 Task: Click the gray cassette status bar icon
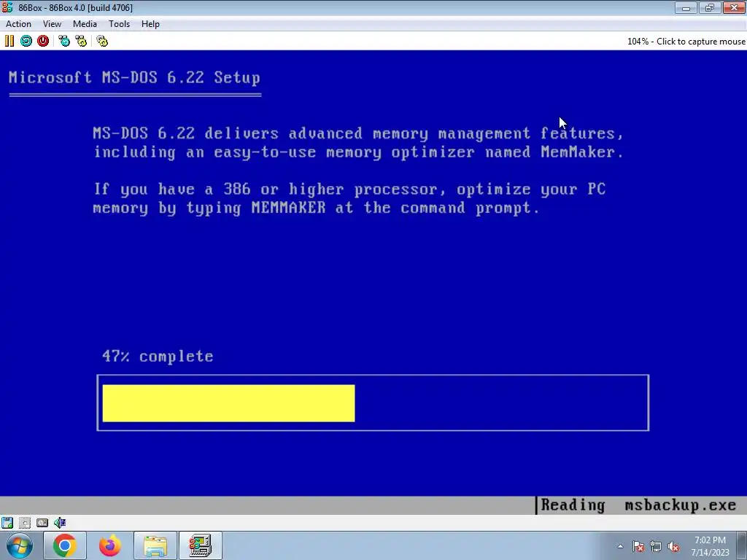pyautogui.click(x=42, y=522)
